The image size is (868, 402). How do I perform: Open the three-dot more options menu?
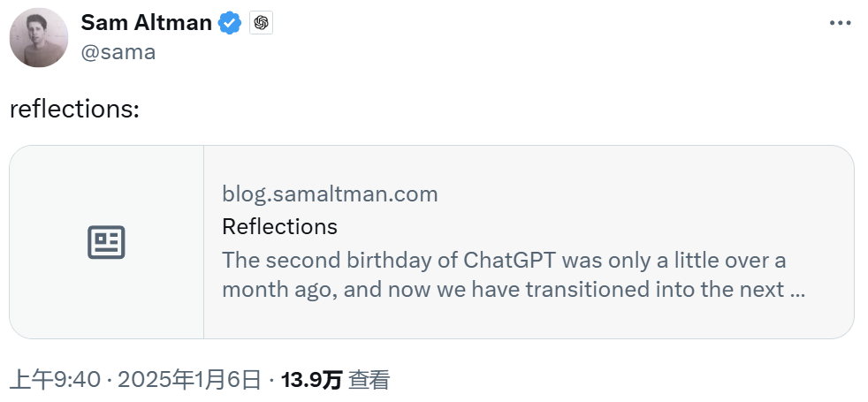[x=840, y=23]
